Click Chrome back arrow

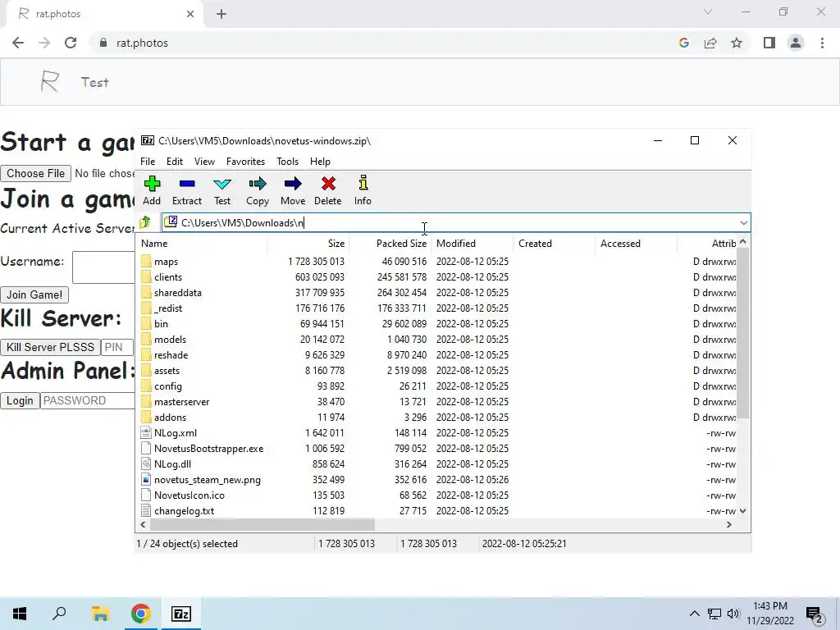(x=18, y=43)
